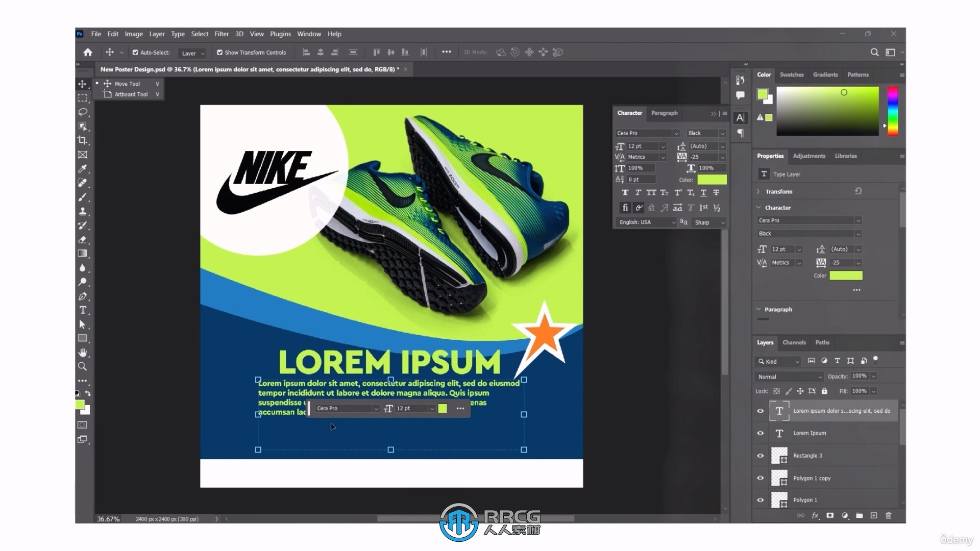The height and width of the screenshot is (551, 980).
Task: Toggle the Auto-Select checkbox
Action: (135, 53)
